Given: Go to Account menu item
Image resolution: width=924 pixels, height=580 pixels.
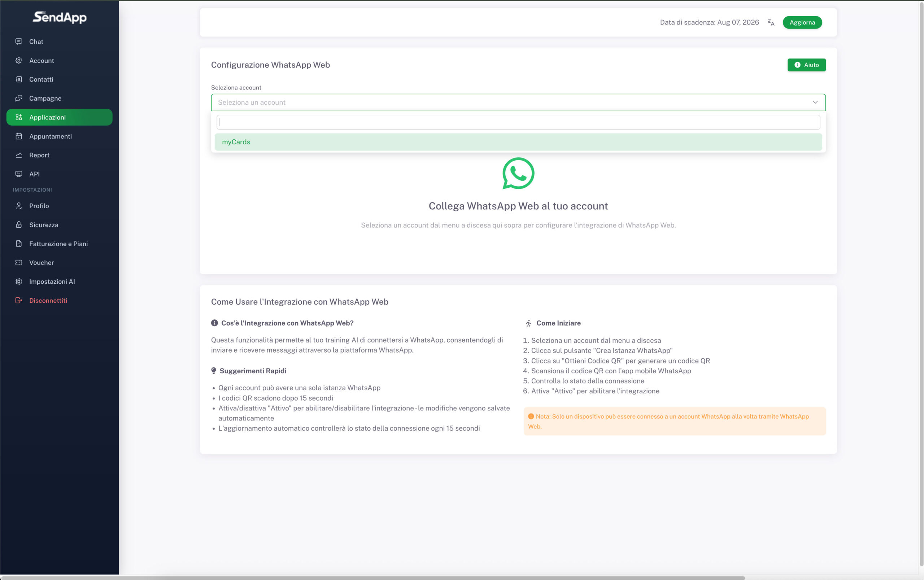Looking at the screenshot, I should tap(60, 60).
